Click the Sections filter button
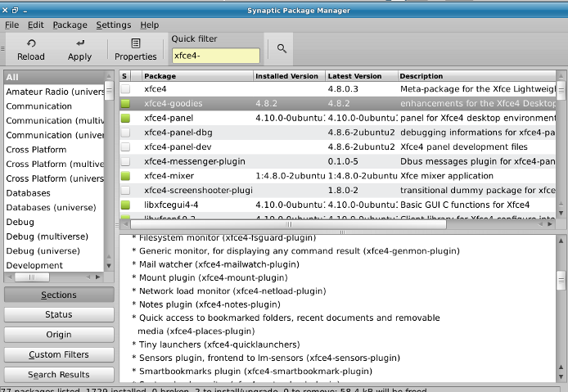This screenshot has height=392, width=568. (x=59, y=295)
